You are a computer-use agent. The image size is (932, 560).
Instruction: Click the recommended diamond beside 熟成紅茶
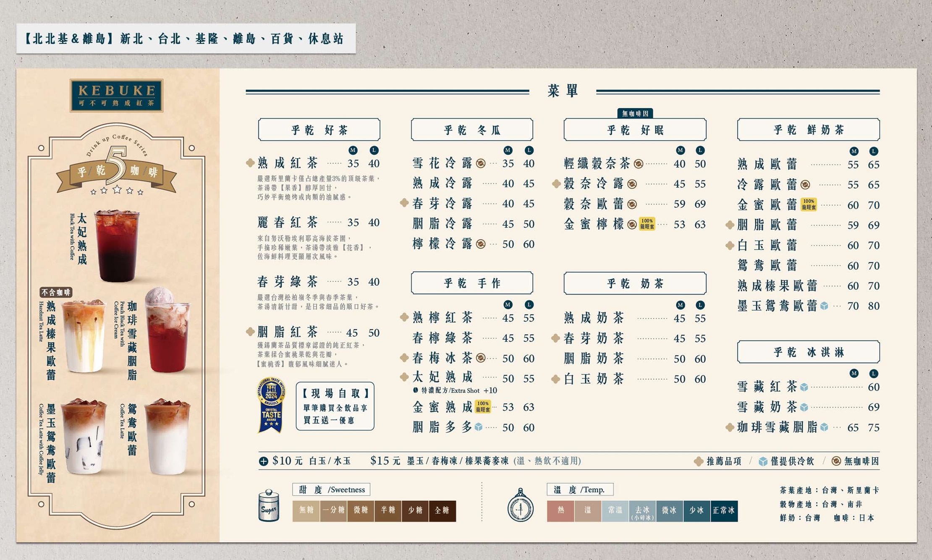[x=250, y=163]
